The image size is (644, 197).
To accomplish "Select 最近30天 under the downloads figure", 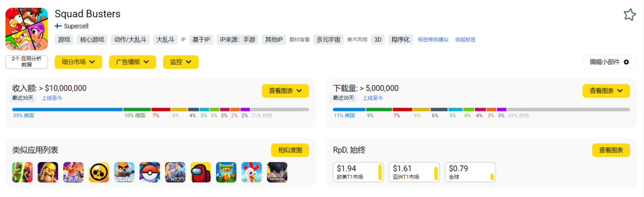I will coord(343,98).
